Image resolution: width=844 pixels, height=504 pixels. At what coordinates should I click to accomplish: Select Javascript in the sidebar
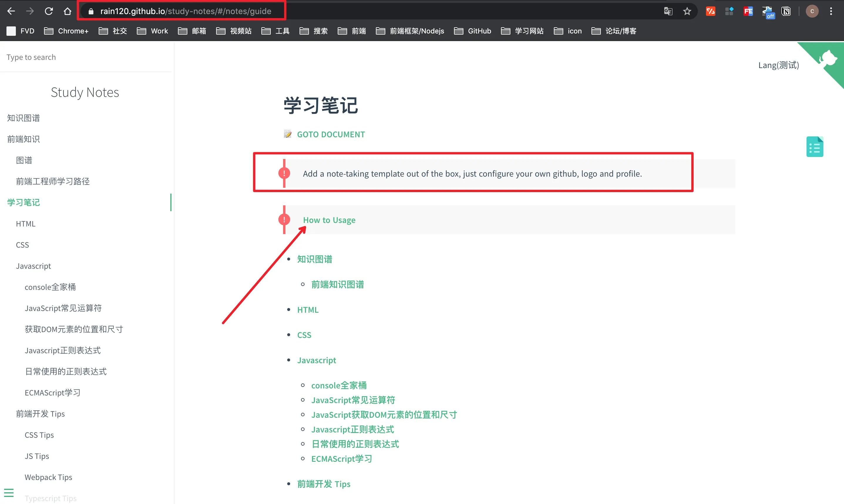click(x=33, y=266)
